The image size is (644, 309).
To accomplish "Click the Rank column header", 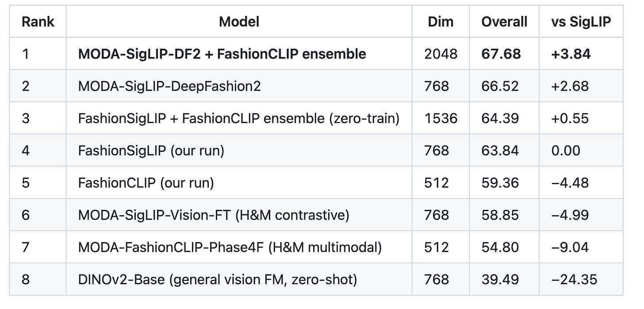I will tap(38, 22).
